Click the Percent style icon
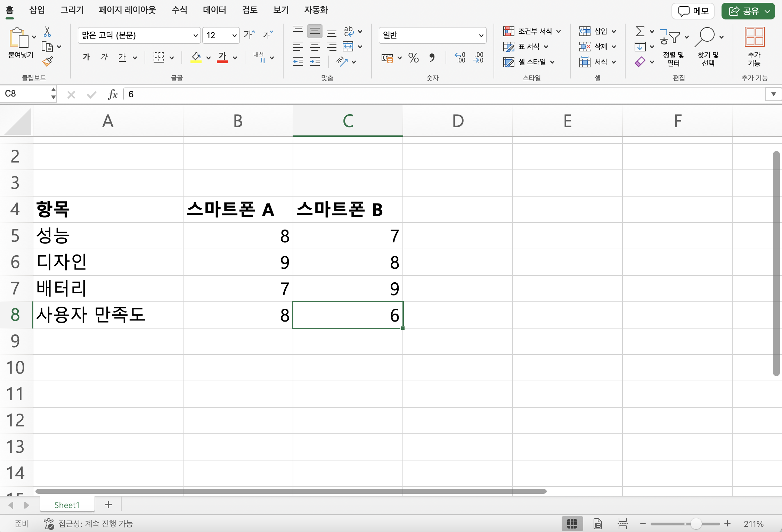782x532 pixels. pos(413,58)
